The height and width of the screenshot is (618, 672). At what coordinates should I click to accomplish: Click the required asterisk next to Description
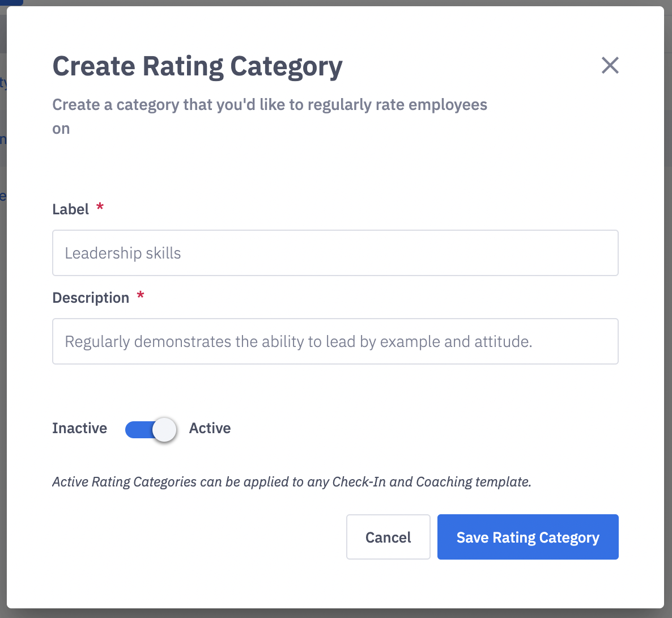pyautogui.click(x=141, y=296)
